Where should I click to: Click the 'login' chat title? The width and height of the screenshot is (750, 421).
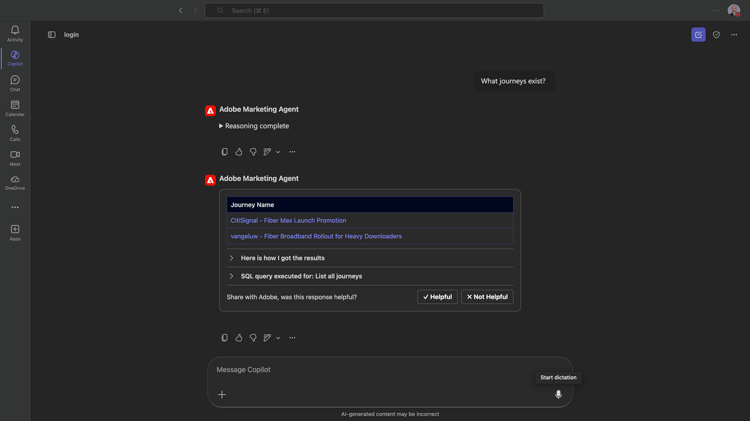pos(71,34)
